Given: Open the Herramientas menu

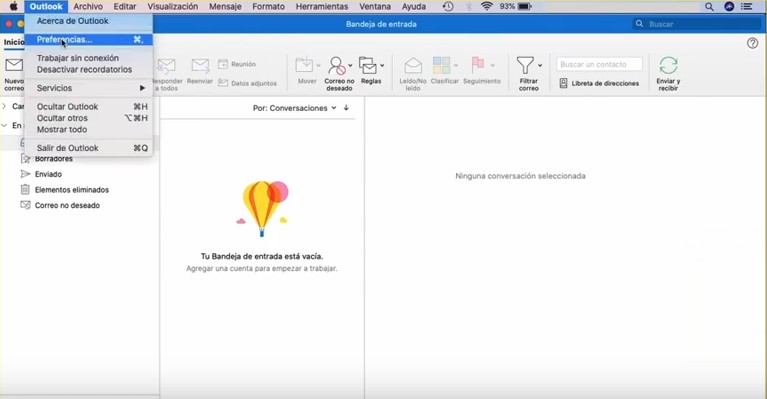Looking at the screenshot, I should coord(322,6).
